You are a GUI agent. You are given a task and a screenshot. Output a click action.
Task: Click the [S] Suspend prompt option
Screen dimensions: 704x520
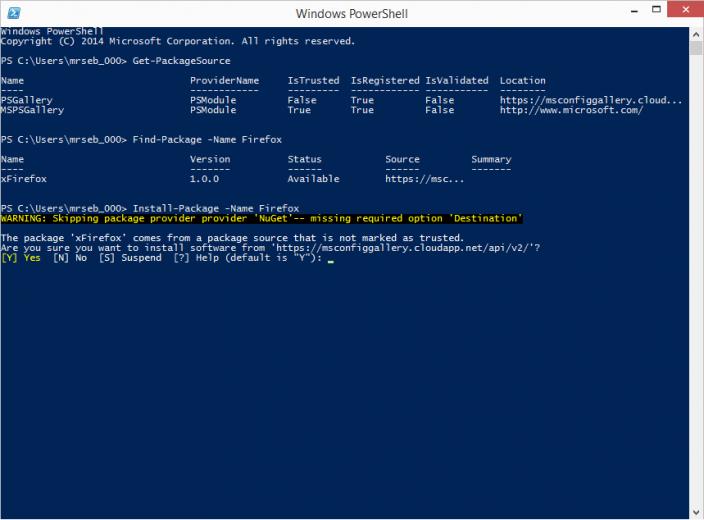click(130, 258)
